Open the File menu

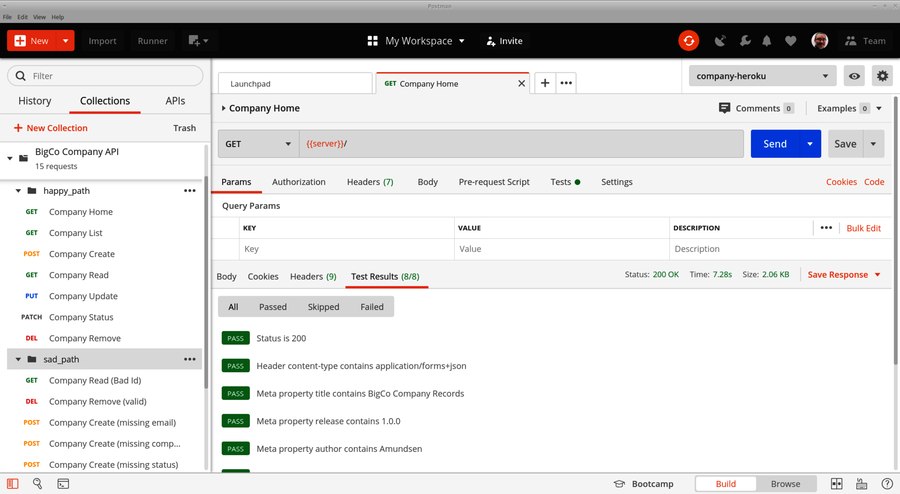tap(7, 17)
